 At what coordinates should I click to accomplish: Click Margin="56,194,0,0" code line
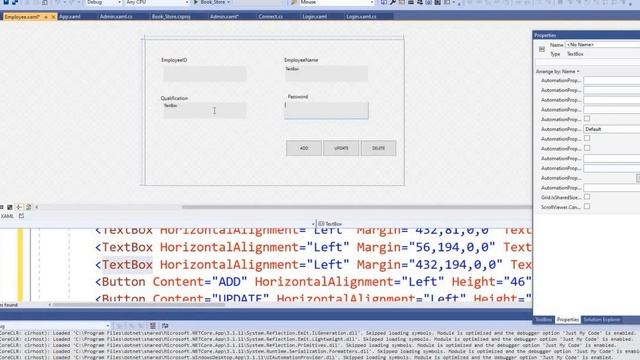(x=426, y=247)
